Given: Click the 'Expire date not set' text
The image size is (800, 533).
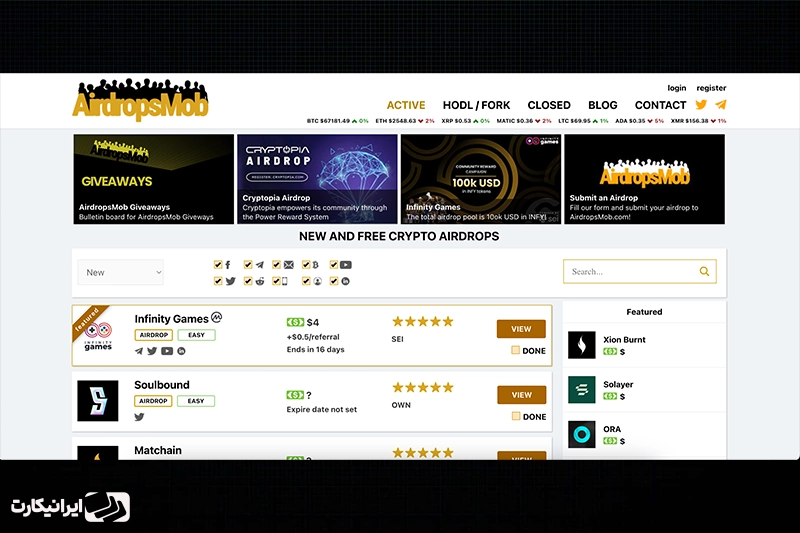Looking at the screenshot, I should 321,410.
